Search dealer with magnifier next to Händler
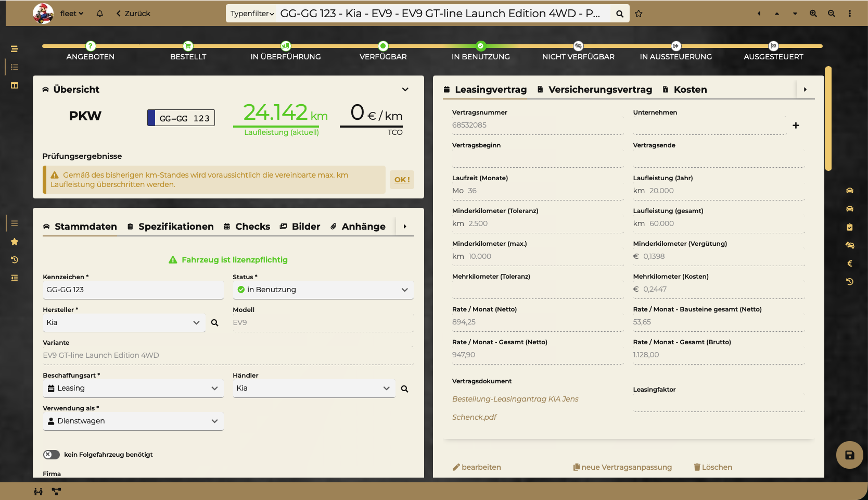This screenshot has width=868, height=500. click(x=405, y=389)
